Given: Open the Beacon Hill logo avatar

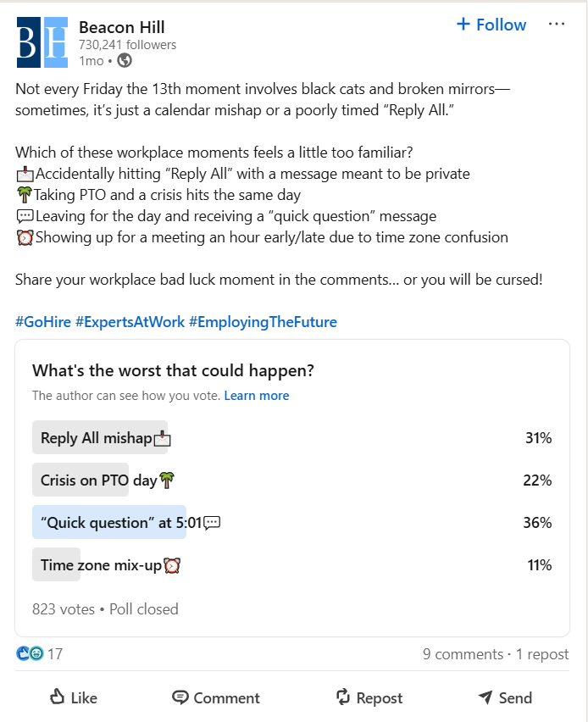Looking at the screenshot, I should pyautogui.click(x=42, y=42).
